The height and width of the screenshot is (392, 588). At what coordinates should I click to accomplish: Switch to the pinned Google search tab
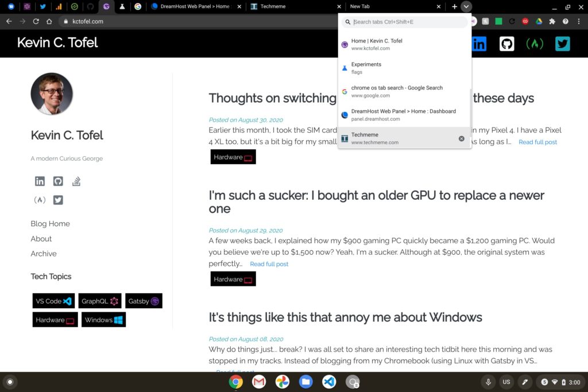[138, 6]
